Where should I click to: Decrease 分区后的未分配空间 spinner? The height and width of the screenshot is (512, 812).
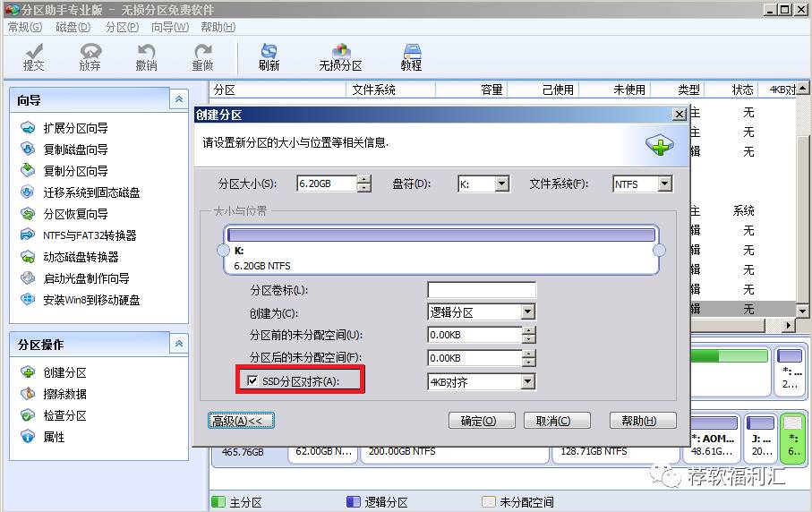tap(528, 362)
